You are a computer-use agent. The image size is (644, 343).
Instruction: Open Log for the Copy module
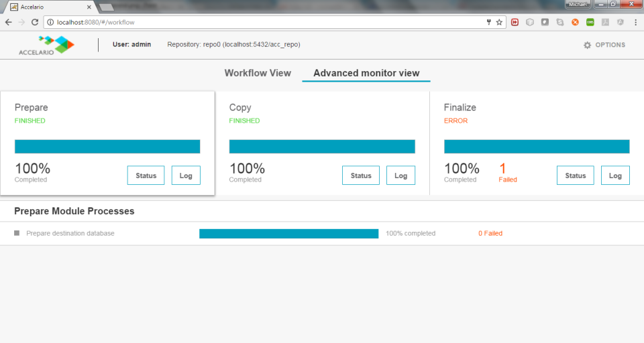pos(400,176)
